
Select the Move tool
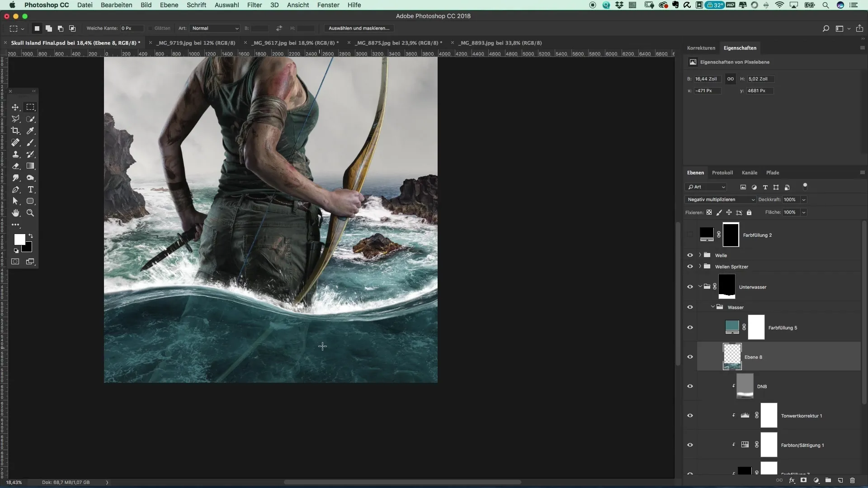(x=15, y=107)
